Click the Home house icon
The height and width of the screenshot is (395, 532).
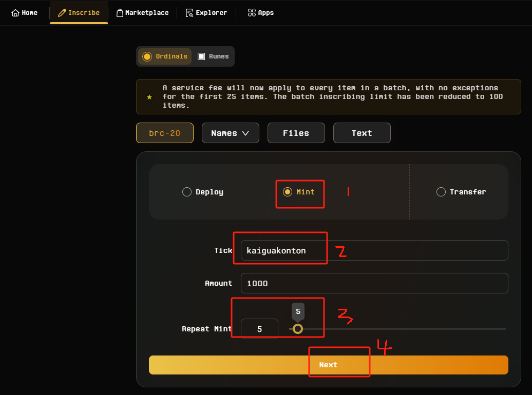(x=15, y=13)
